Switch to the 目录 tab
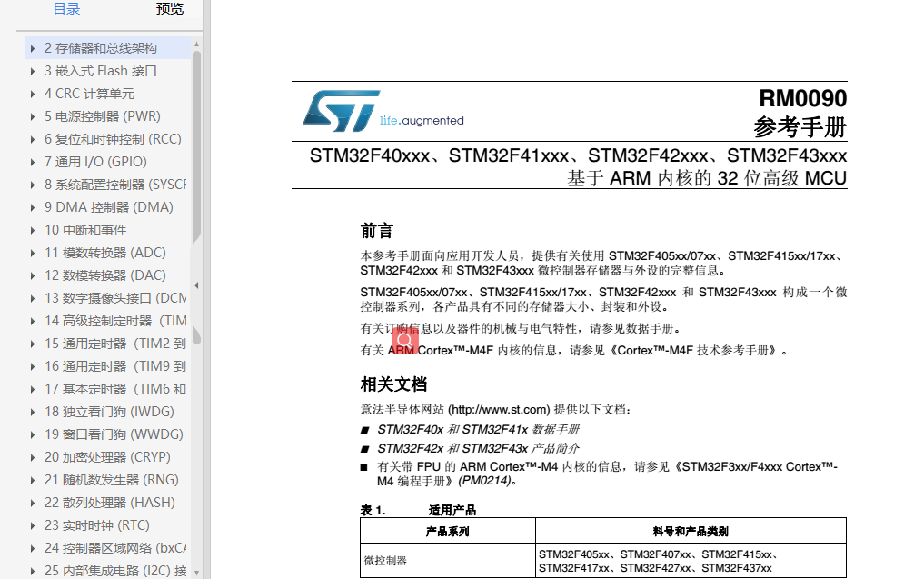 (66, 9)
